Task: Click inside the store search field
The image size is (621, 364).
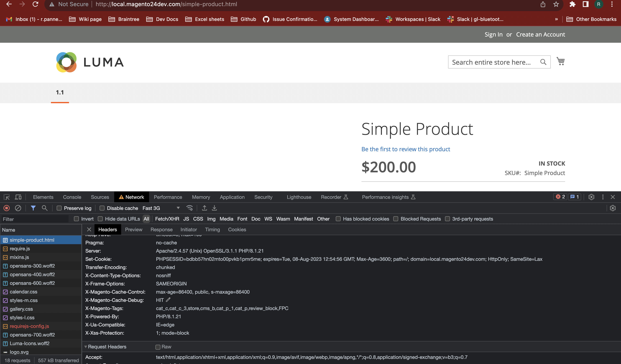Action: 493,62
